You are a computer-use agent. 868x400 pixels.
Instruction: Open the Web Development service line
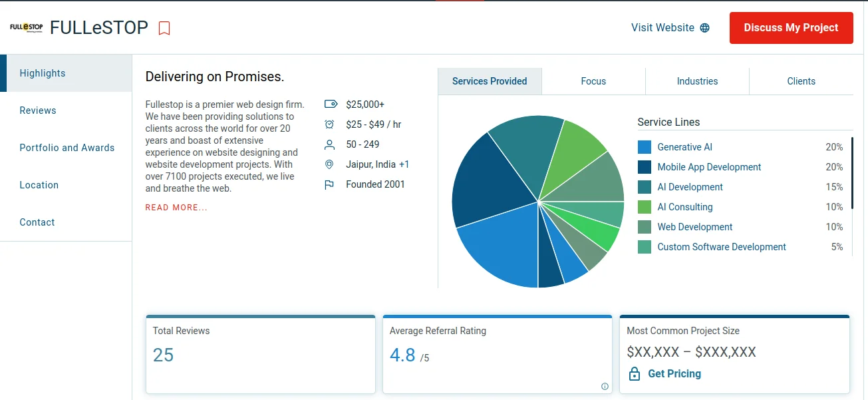(694, 227)
